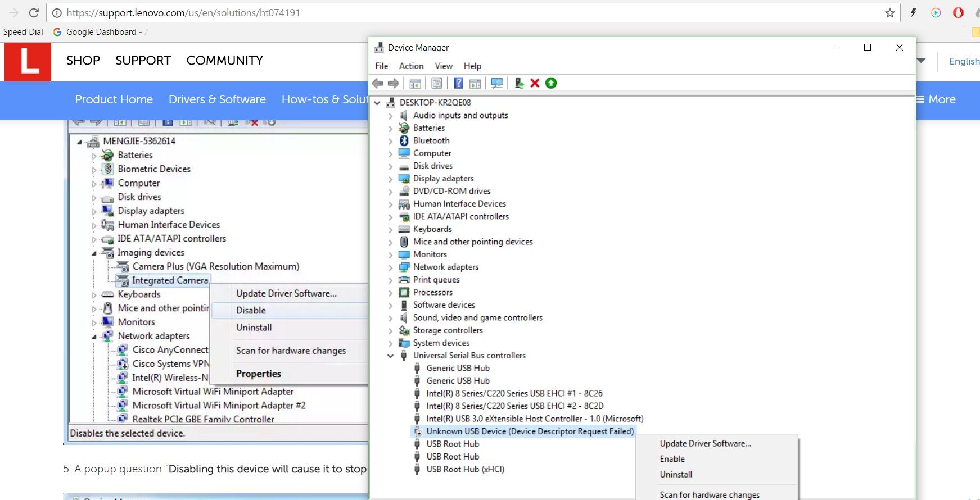Click Show/Hide Console Tree toolbar icon

(x=415, y=83)
